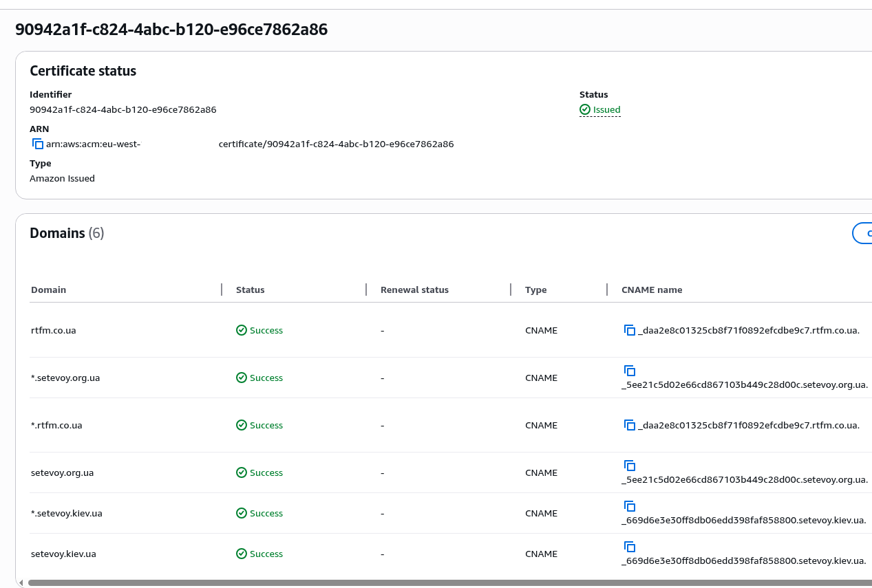The height and width of the screenshot is (588, 872).
Task: Copy CNAME name for rtfm.co.ua row
Action: coord(629,330)
